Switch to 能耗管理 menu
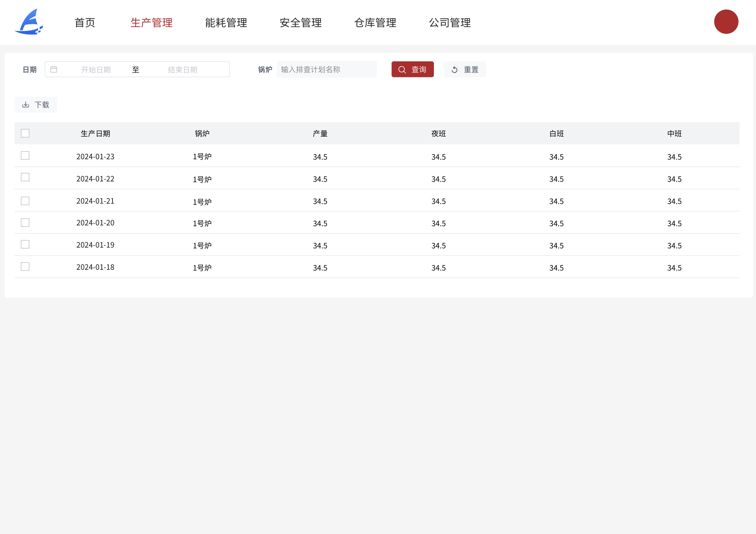This screenshot has height=534, width=756. tap(226, 23)
